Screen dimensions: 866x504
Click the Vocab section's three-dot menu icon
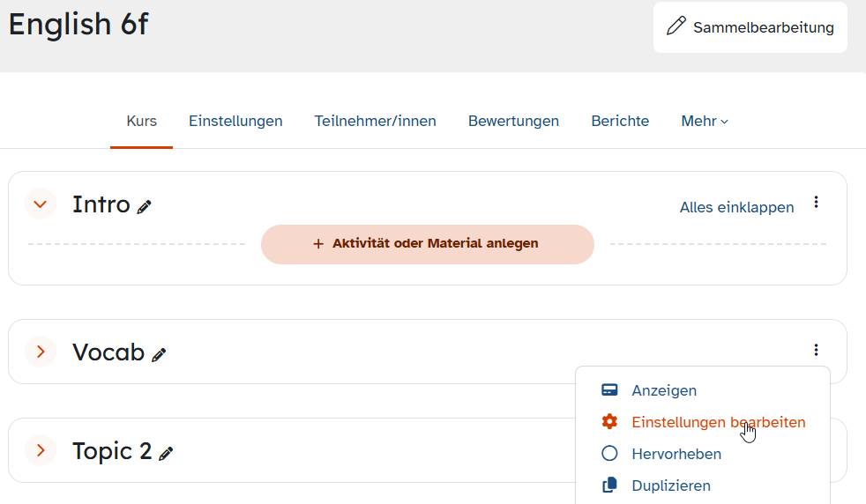(x=816, y=350)
